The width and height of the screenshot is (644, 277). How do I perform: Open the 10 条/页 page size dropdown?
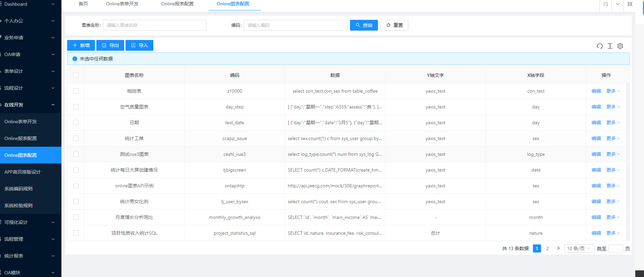tap(579, 248)
